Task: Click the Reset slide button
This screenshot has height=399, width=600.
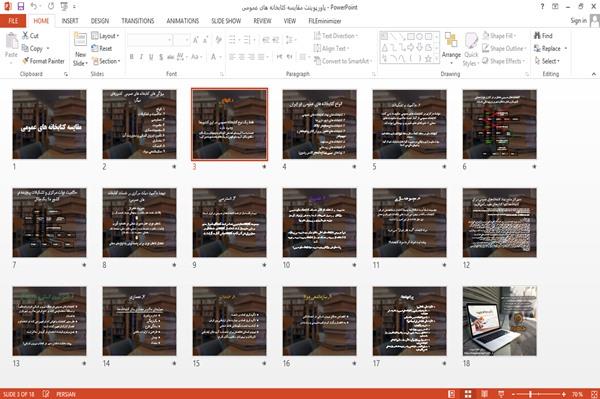Action: pyautogui.click(x=102, y=49)
